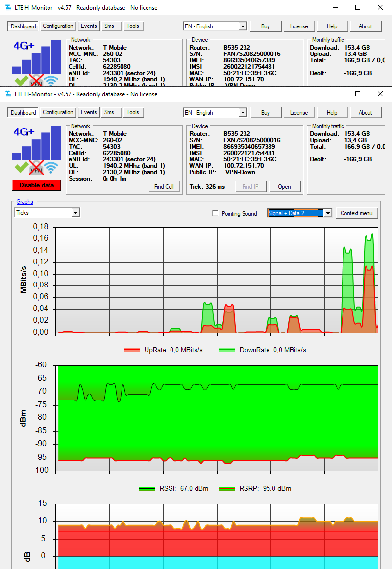Screen dimensions: 392x569
Task: Click the eNB Id 243301 (sector 24) value in front window
Action: pos(129,159)
